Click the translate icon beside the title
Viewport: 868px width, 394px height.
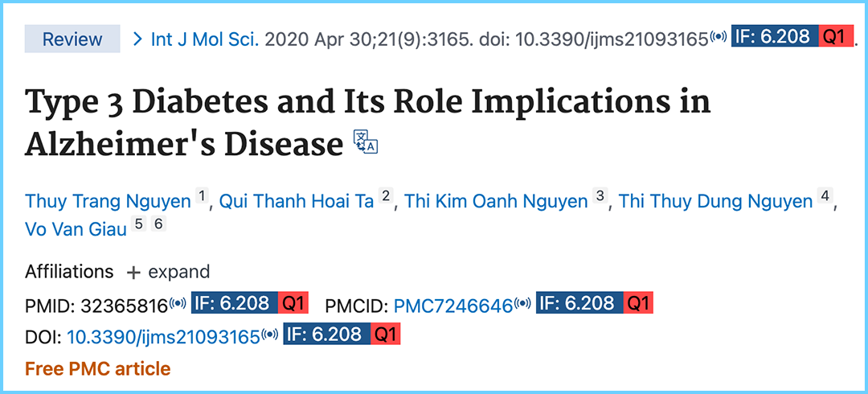[x=366, y=142]
